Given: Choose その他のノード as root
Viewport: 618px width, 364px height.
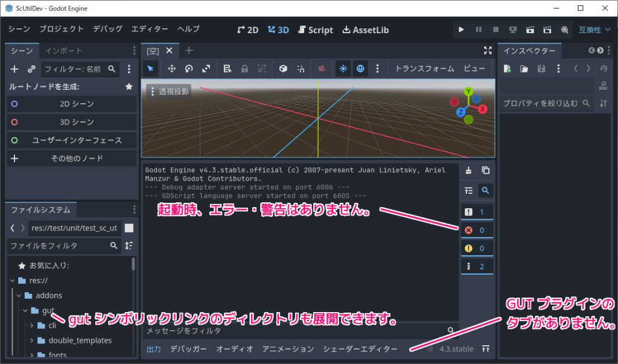Looking at the screenshot, I should pos(72,158).
